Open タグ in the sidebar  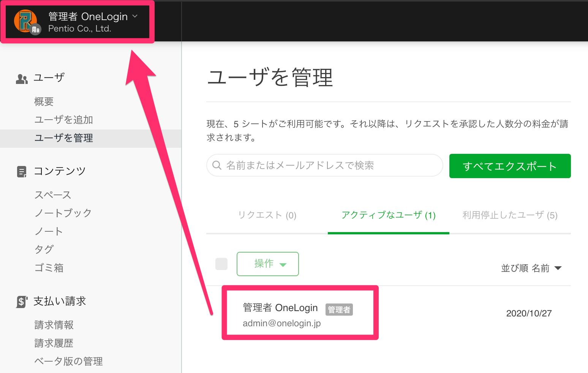[44, 250]
